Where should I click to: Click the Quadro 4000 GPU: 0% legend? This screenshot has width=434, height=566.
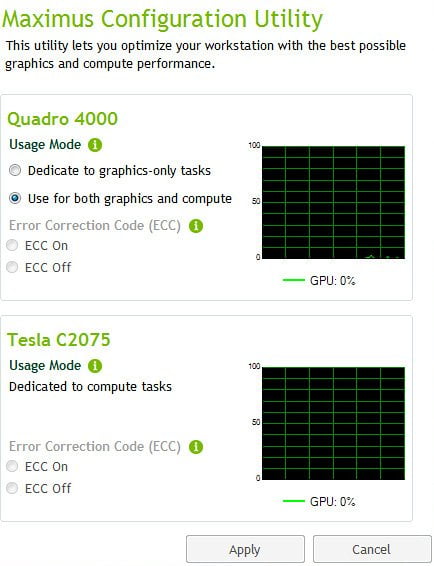[x=319, y=280]
